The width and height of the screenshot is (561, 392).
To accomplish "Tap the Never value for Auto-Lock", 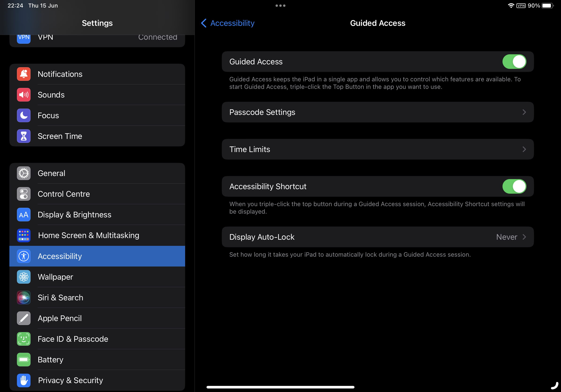I will click(506, 237).
